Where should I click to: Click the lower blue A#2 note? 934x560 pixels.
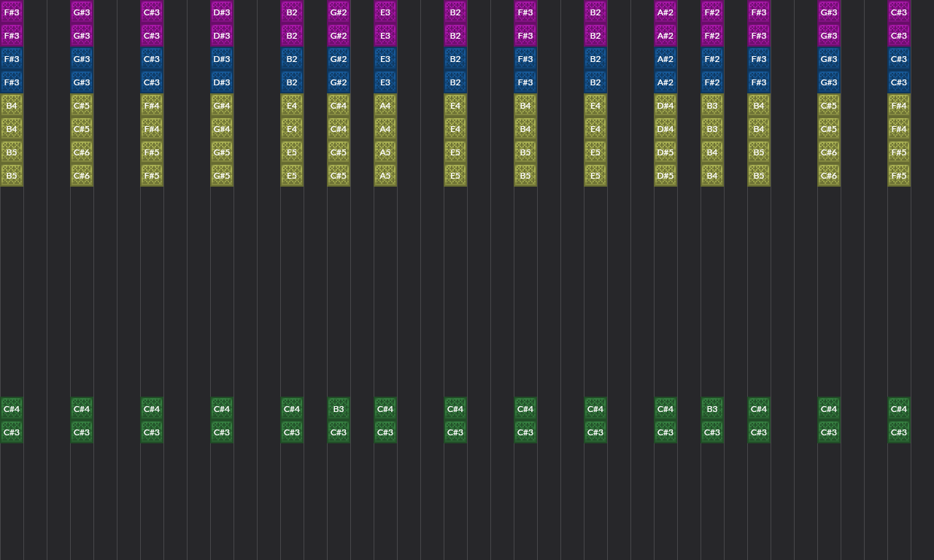[x=665, y=82]
